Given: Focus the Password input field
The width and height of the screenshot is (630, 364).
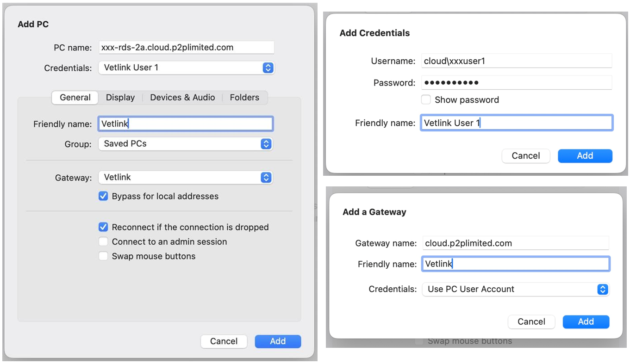Looking at the screenshot, I should point(516,83).
